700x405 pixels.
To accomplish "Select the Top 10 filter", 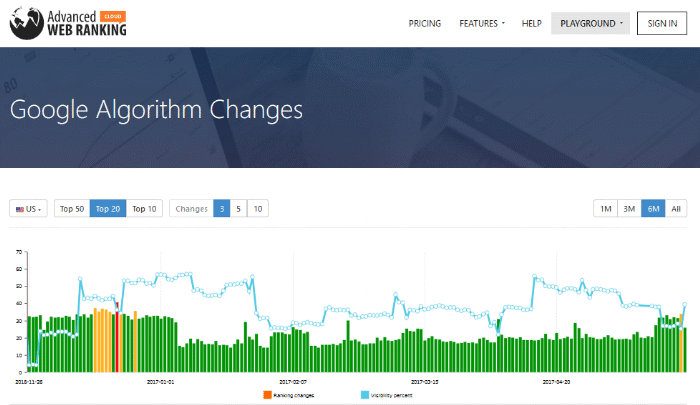I will (x=144, y=209).
